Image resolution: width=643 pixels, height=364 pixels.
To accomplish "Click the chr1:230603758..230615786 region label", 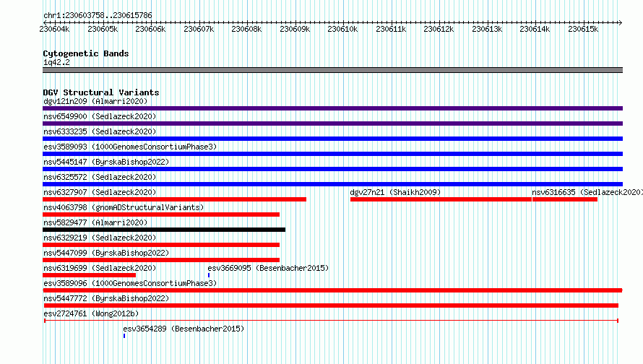I will (98, 16).
